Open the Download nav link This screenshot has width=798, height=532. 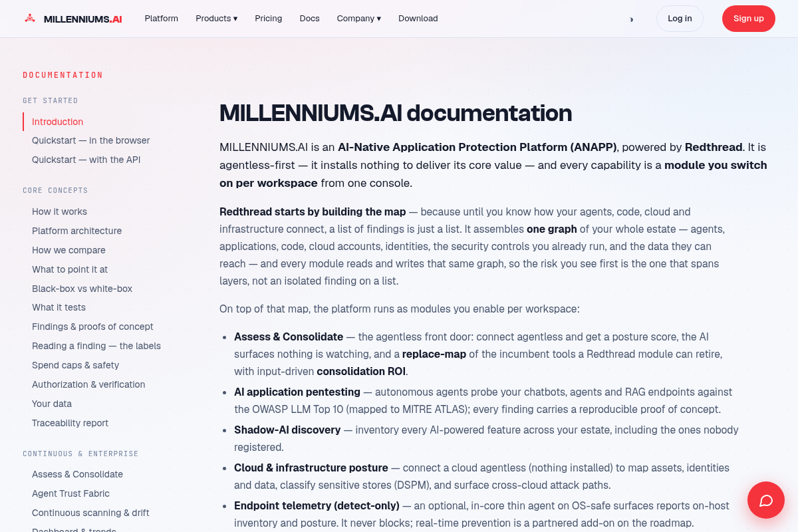coord(418,19)
